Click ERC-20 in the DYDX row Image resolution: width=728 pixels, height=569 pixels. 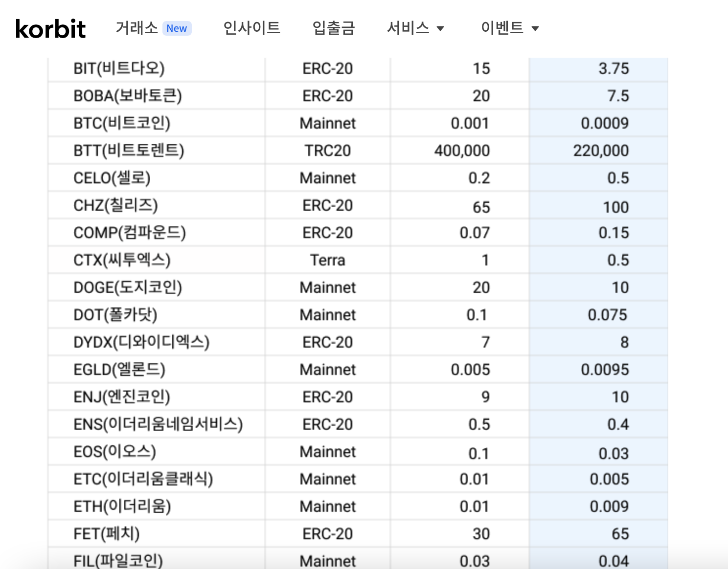(x=328, y=342)
